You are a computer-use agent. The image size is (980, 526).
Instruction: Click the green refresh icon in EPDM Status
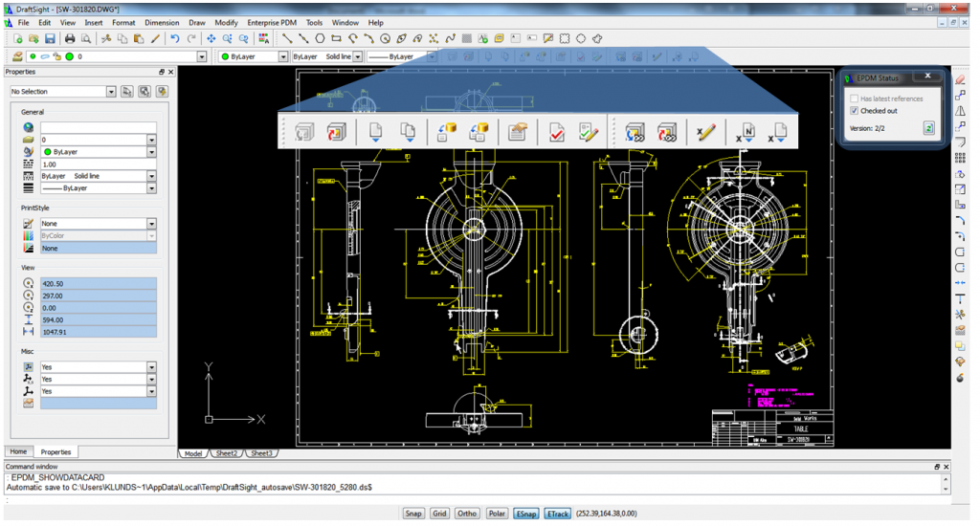click(927, 128)
